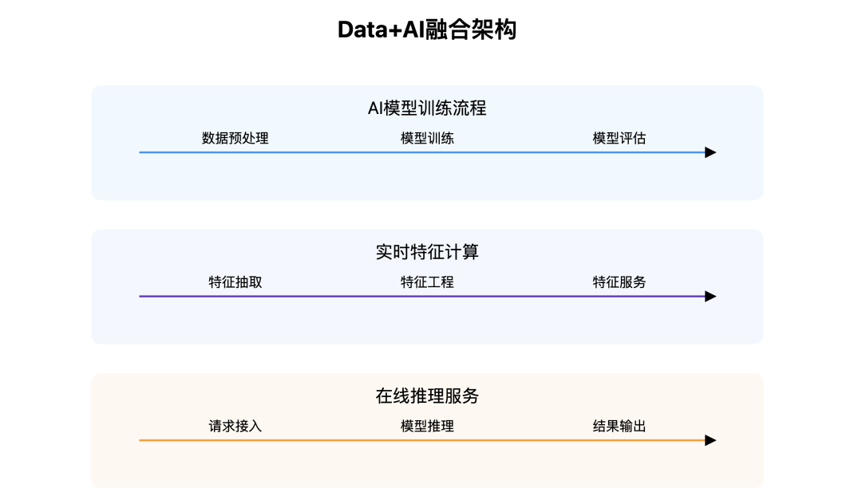Click the 特征抽取 step label
The height and width of the screenshot is (504, 862).
[235, 282]
